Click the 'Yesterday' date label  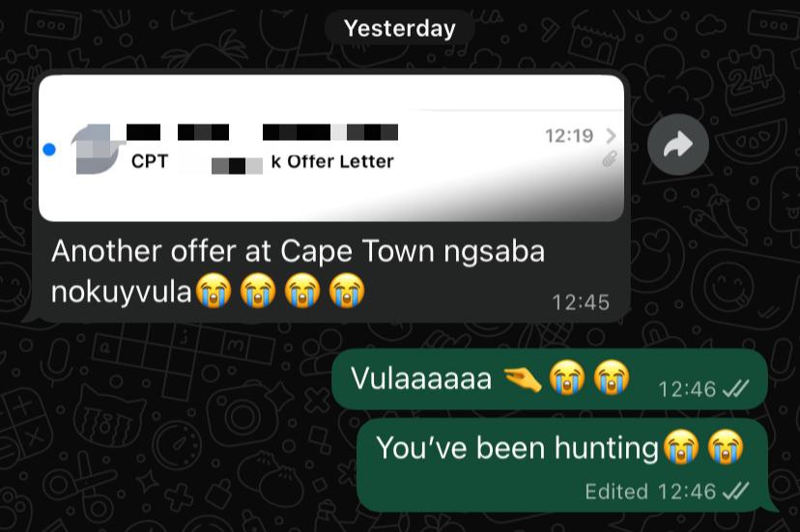[399, 28]
